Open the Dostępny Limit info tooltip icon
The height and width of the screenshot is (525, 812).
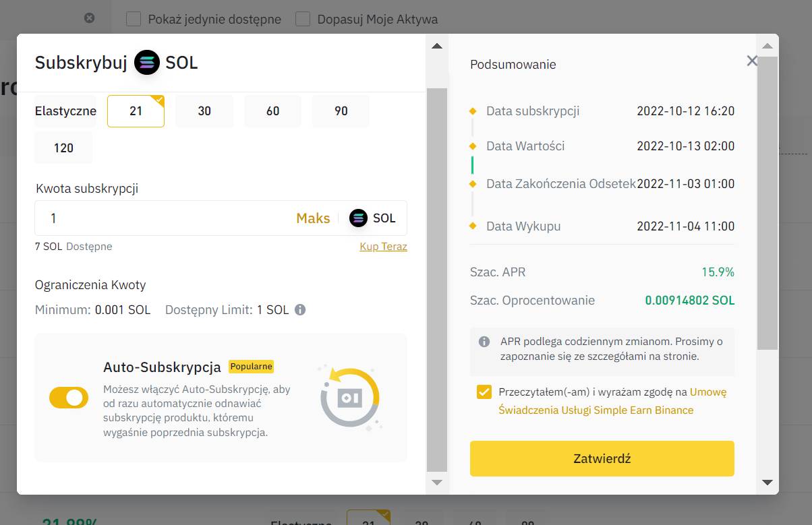click(x=300, y=310)
